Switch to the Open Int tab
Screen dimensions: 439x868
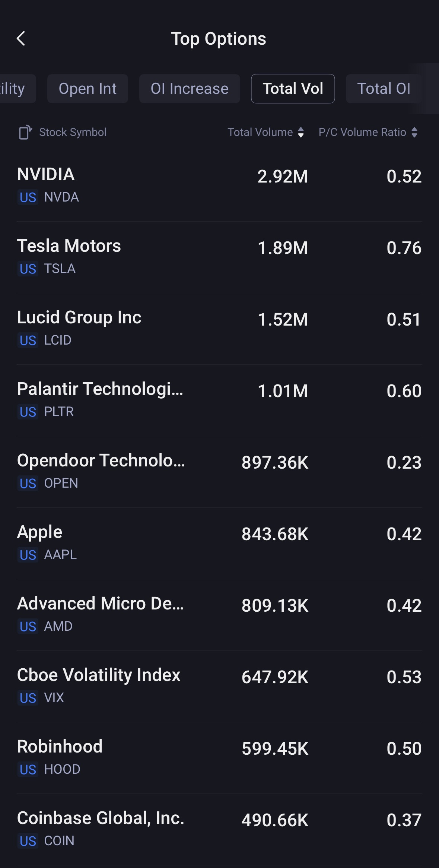point(88,89)
